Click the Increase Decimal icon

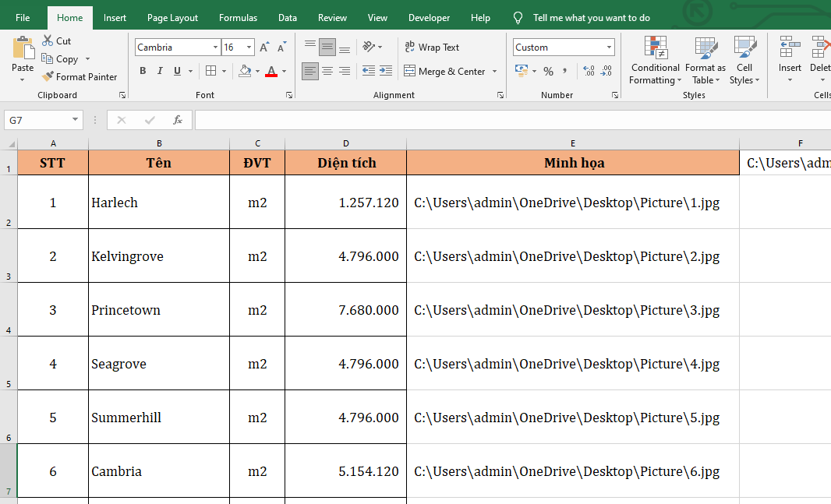pos(589,72)
